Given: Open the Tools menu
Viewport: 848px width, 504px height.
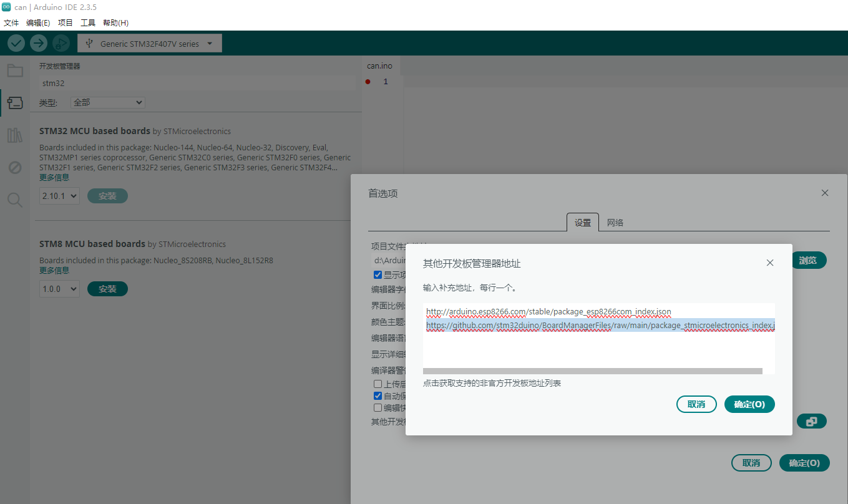Looking at the screenshot, I should (x=88, y=23).
